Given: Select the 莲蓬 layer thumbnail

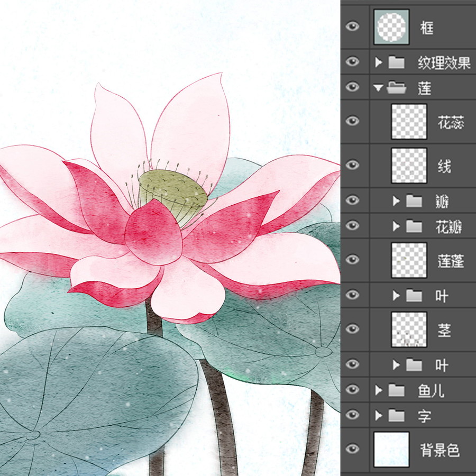Looking at the screenshot, I should pyautogui.click(x=409, y=260).
